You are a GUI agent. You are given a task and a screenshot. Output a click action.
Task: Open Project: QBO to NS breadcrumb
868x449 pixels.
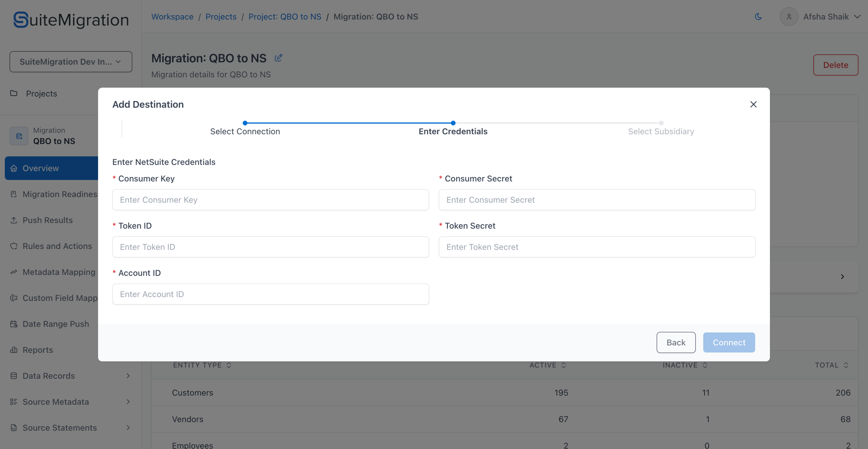285,16
